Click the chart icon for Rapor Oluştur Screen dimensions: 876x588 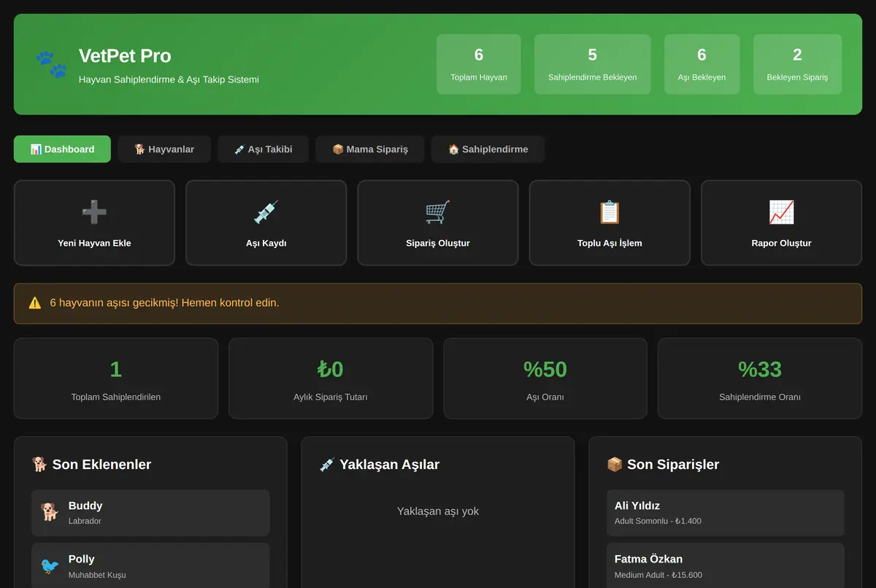pos(781,212)
